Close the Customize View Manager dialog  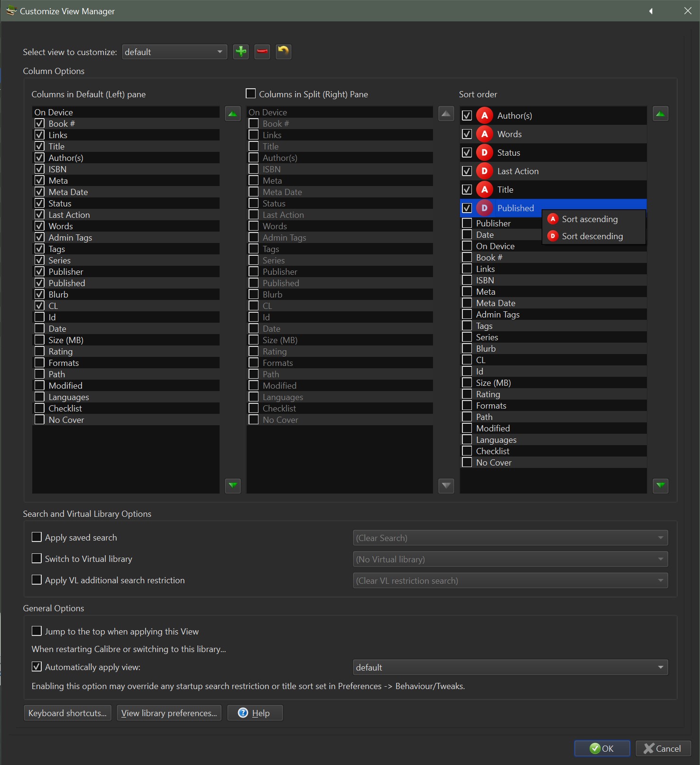[x=688, y=11]
